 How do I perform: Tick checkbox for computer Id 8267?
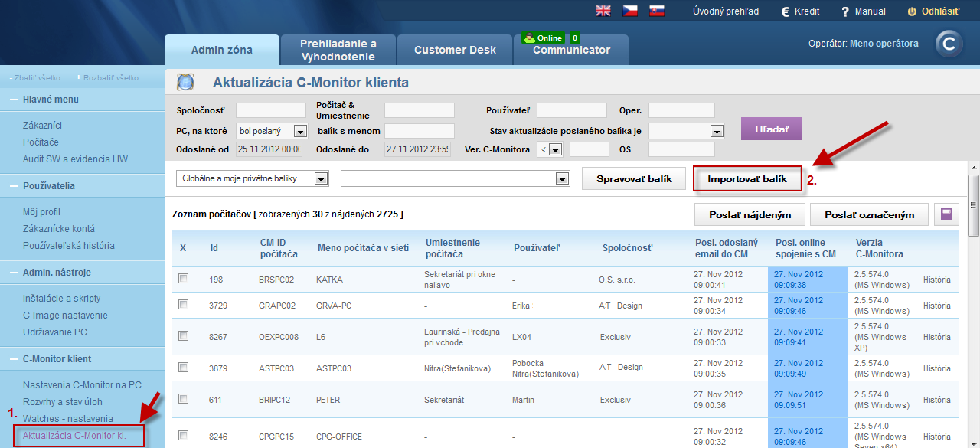(x=183, y=335)
